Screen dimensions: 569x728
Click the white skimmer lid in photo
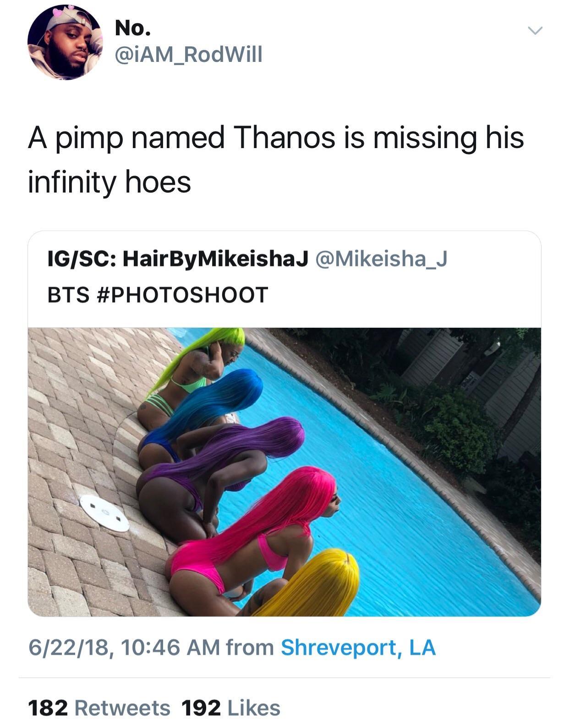pyautogui.click(x=104, y=513)
